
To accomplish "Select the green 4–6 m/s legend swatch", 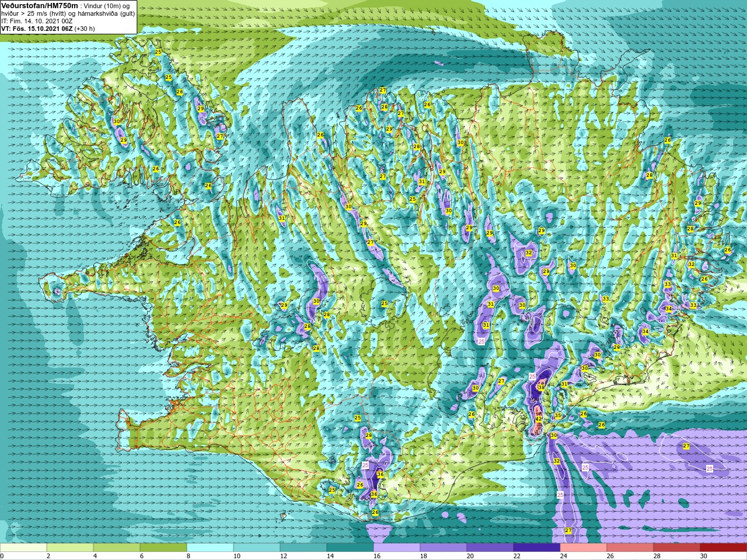I will click(117, 548).
